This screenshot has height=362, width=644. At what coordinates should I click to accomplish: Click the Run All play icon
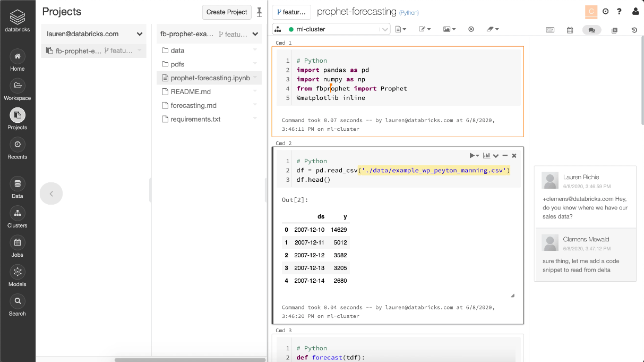point(471,30)
